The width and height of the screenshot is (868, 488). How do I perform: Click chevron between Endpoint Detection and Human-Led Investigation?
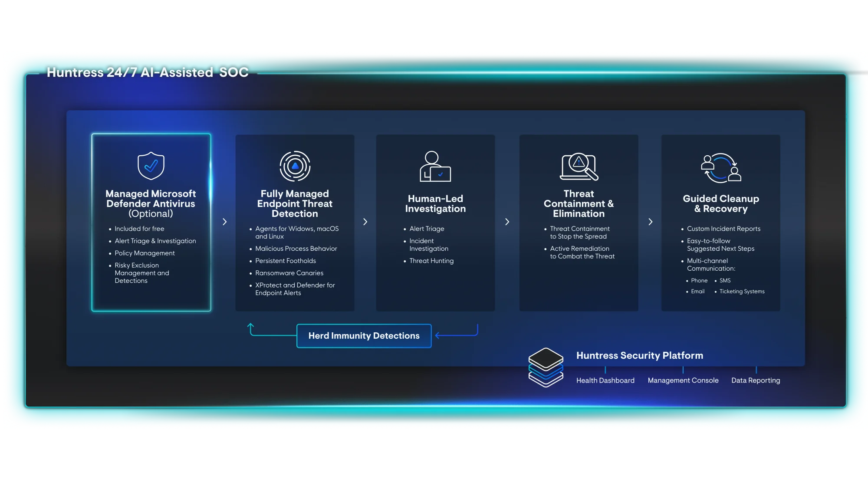[365, 222]
